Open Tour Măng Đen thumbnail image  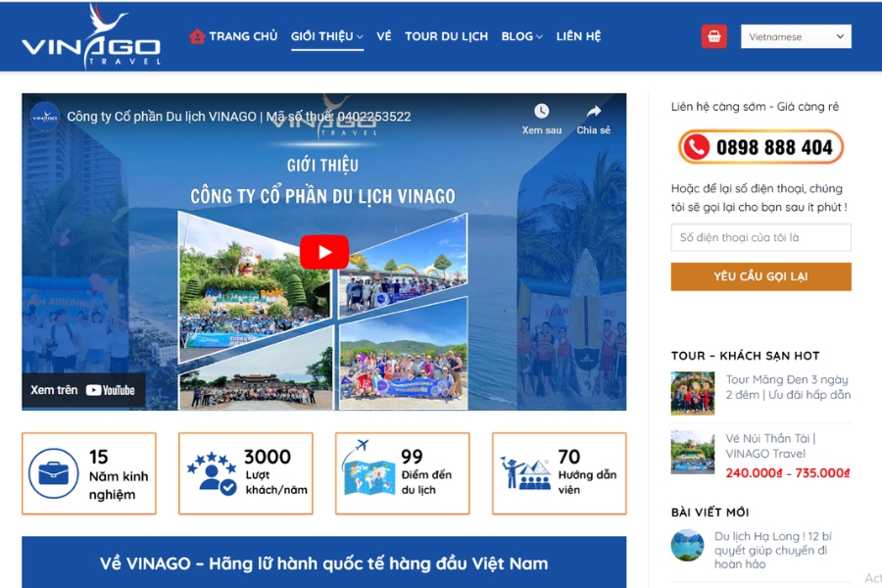click(x=693, y=393)
